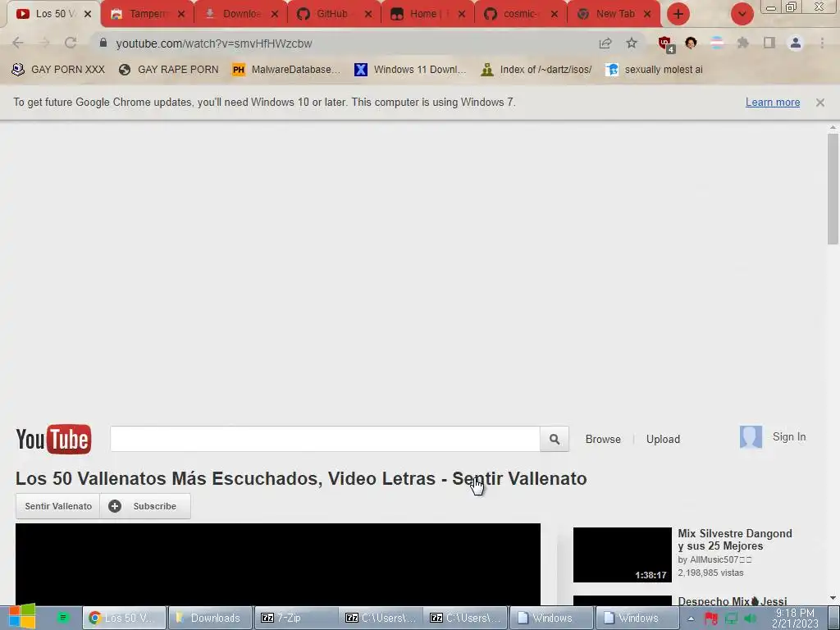Viewport: 840px width, 630px height.
Task: Select the first C:\Users 7-Zip taskbar item
Action: (x=381, y=618)
